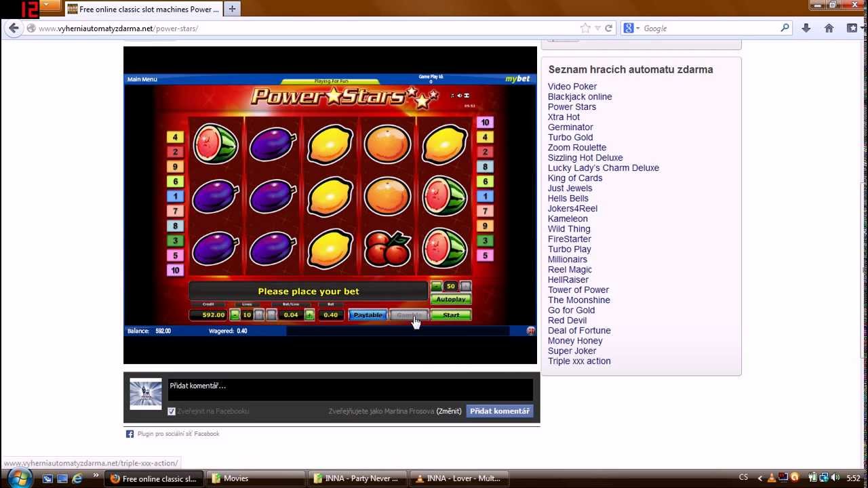Open the Sizzling Hot Deluxe link
The image size is (868, 488).
(585, 158)
